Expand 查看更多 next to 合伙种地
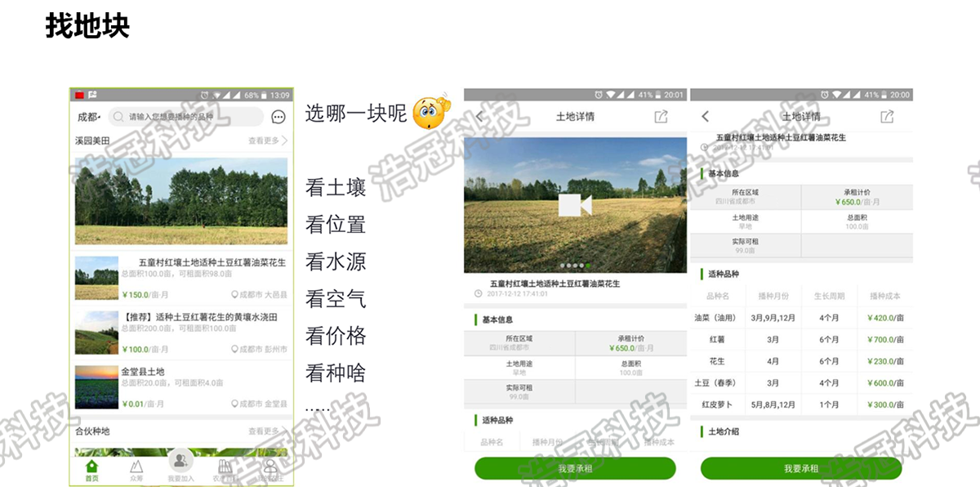 [267, 431]
